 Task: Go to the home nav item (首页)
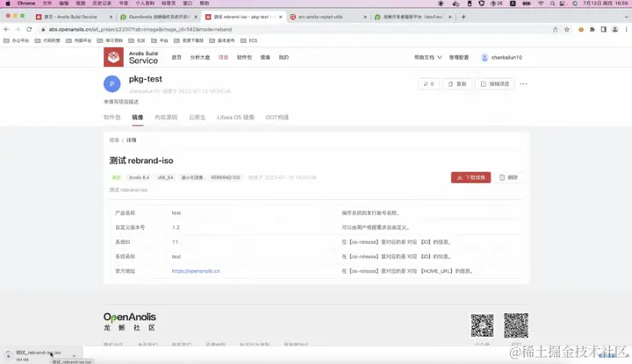(x=176, y=57)
